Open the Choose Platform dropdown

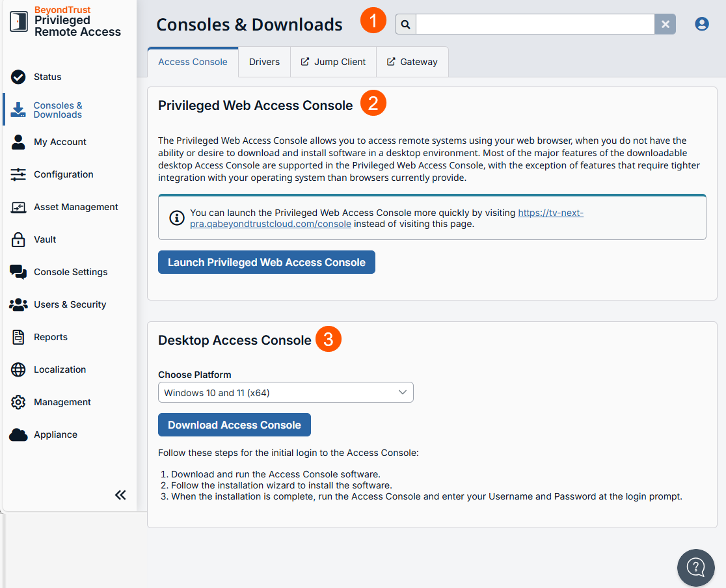tap(286, 392)
